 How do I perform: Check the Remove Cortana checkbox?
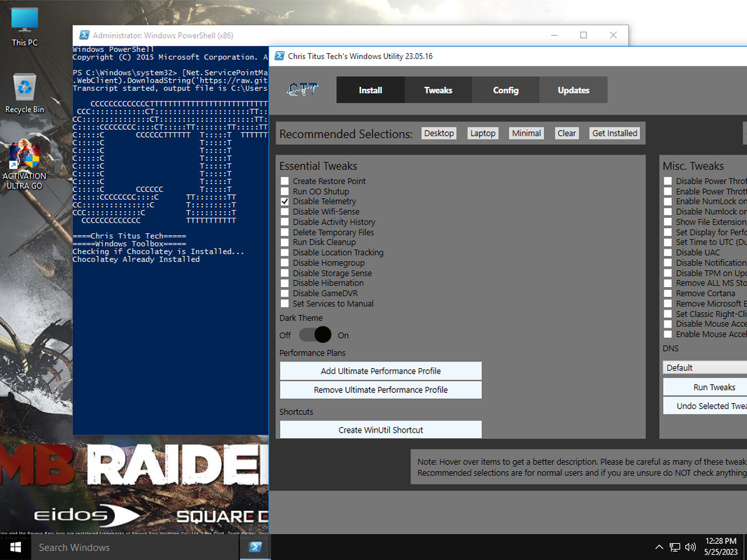668,293
